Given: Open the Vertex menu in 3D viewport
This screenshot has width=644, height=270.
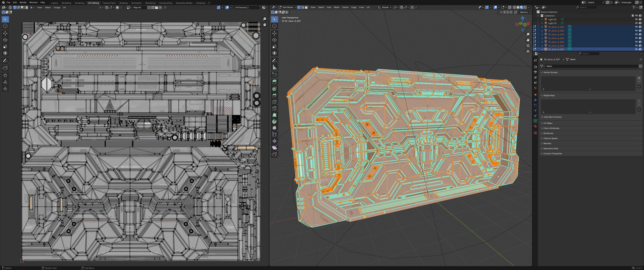Looking at the screenshot, I should [x=345, y=7].
